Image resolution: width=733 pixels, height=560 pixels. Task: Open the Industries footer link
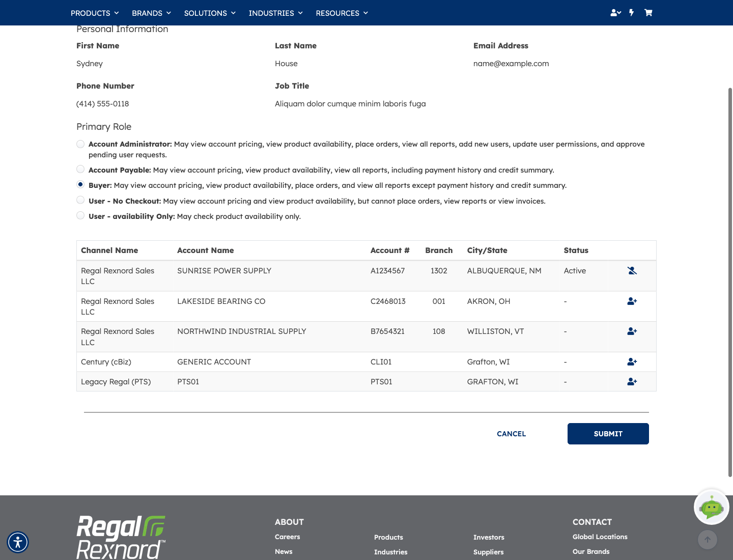391,552
